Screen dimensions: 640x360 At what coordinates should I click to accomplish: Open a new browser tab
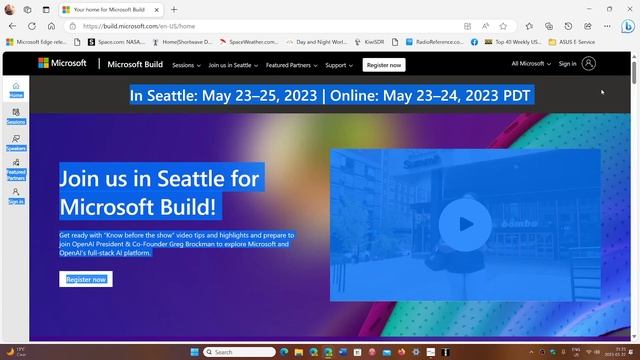(174, 9)
